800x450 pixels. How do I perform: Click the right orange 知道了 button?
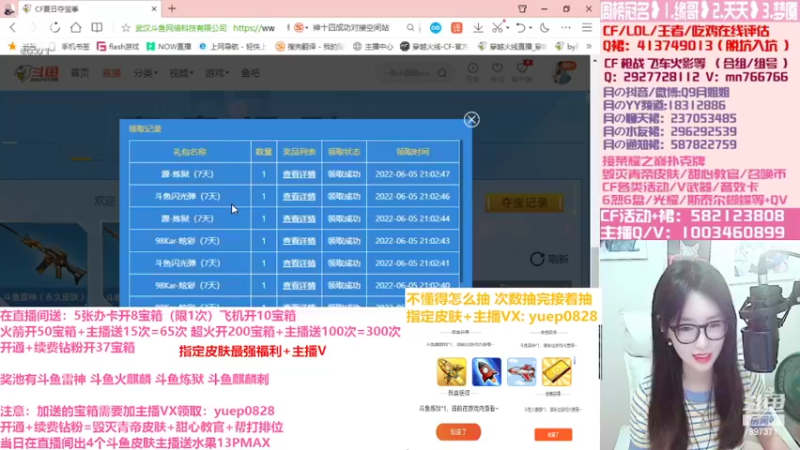tap(553, 434)
